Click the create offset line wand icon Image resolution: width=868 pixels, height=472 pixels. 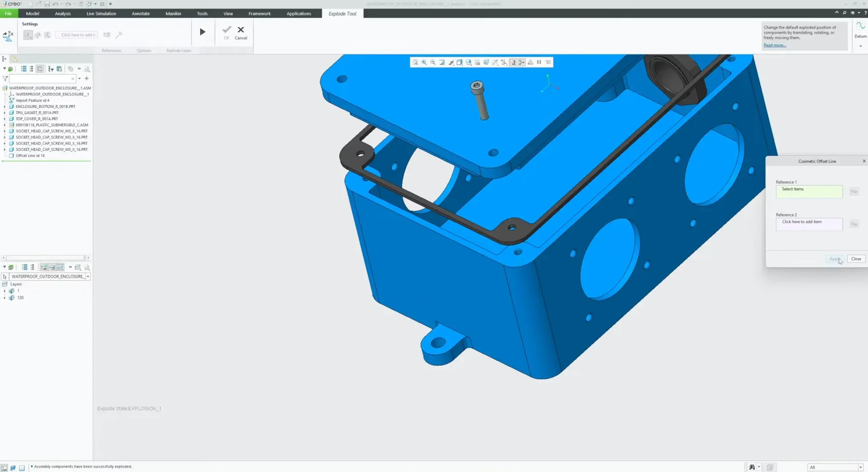point(119,35)
